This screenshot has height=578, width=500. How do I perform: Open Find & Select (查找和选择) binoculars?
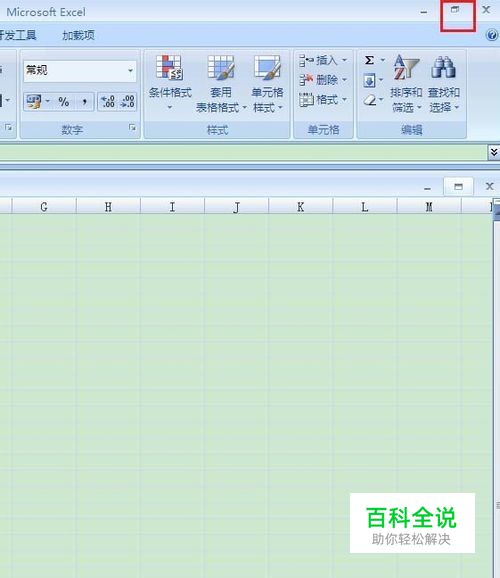444,83
